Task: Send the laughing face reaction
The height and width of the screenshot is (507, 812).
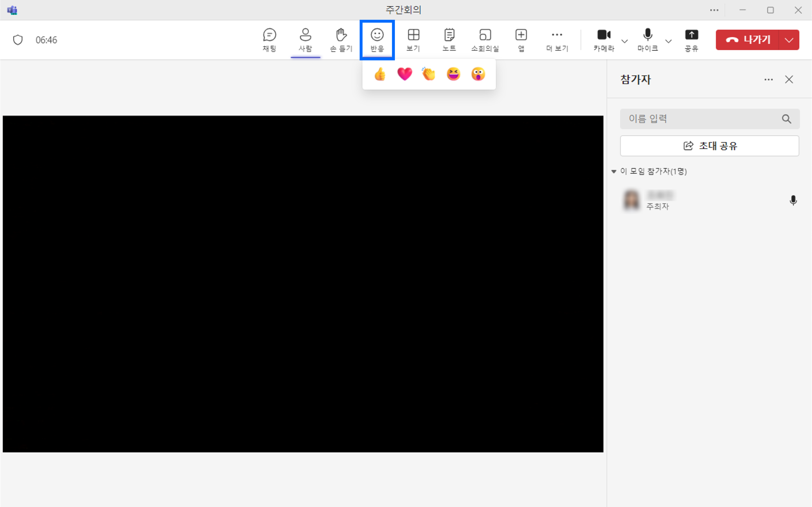Action: coord(453,74)
